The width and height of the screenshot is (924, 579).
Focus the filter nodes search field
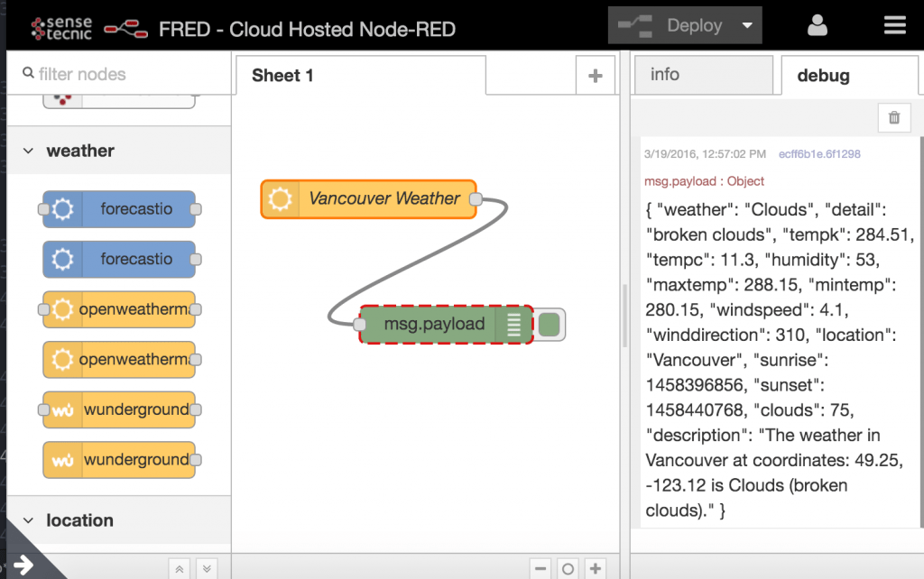pyautogui.click(x=118, y=74)
